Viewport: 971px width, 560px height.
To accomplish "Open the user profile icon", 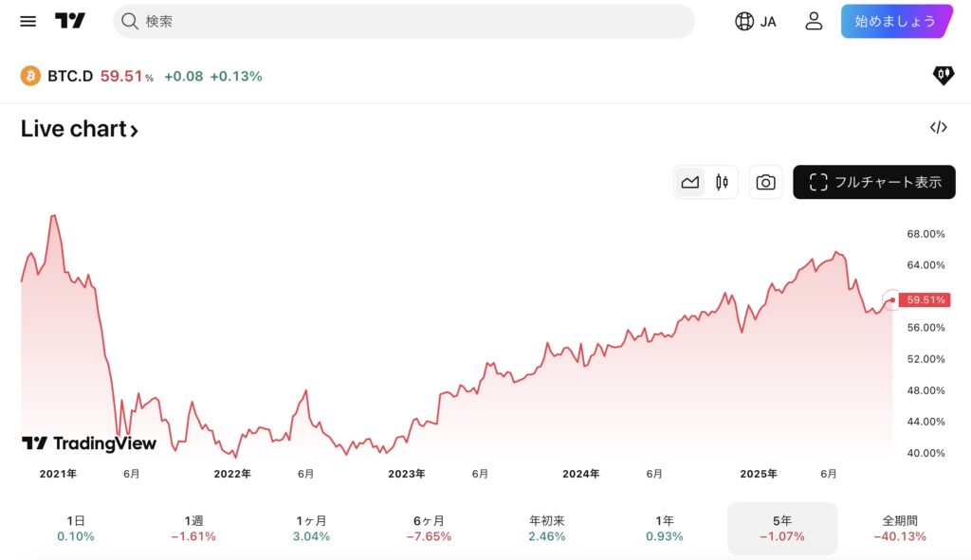I will [x=814, y=21].
